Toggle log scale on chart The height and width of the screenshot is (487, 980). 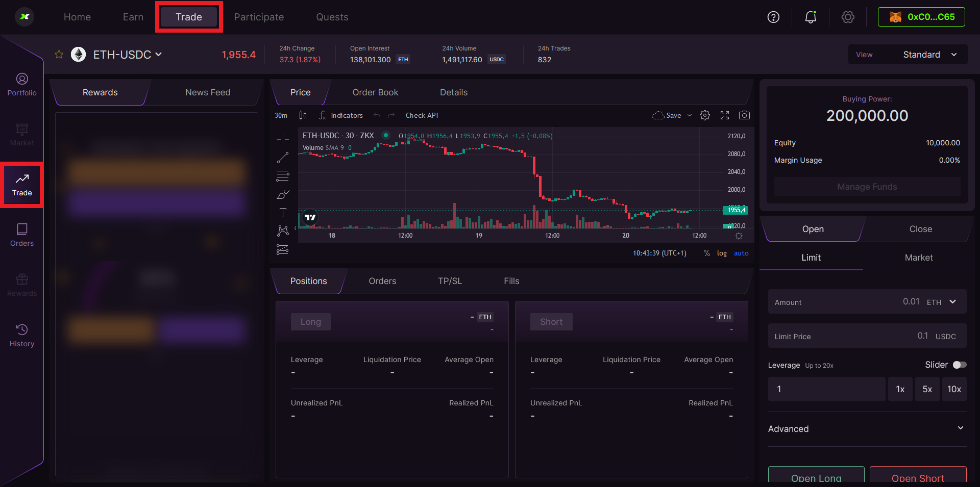click(722, 253)
